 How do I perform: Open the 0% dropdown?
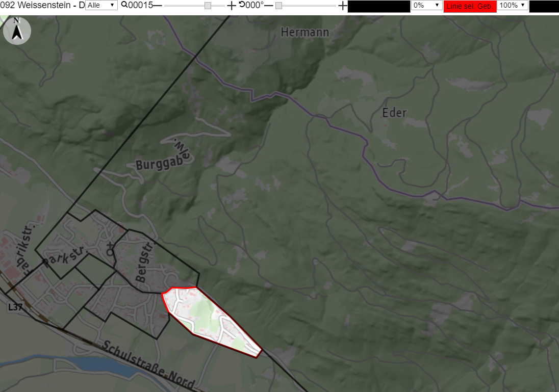pyautogui.click(x=427, y=5)
